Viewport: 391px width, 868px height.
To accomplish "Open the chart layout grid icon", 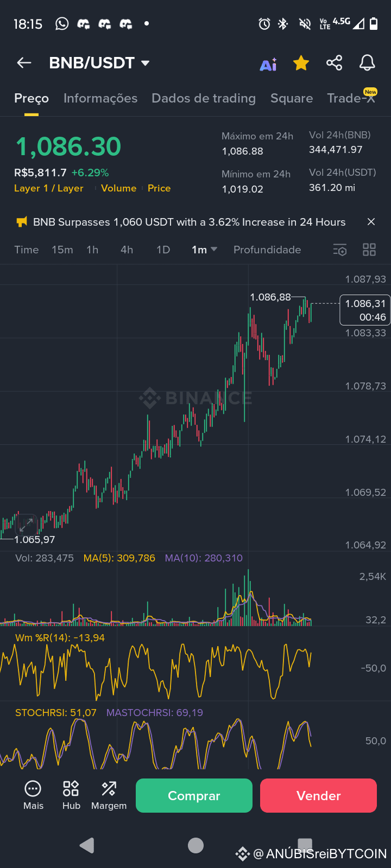I will point(369,250).
